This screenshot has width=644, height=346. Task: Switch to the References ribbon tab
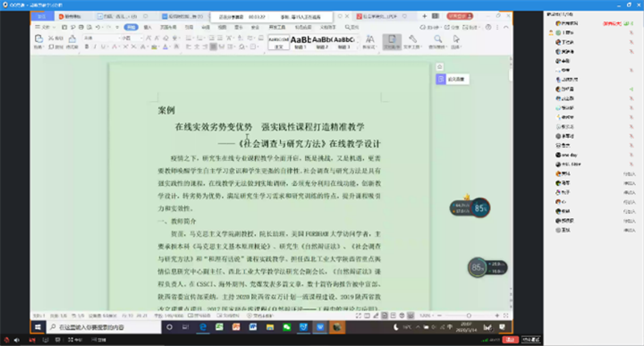[x=189, y=27]
